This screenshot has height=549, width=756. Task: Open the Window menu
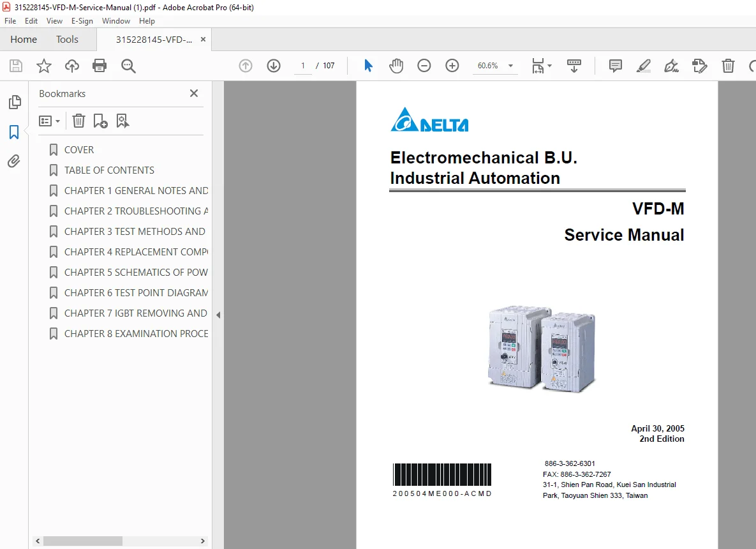click(x=115, y=20)
